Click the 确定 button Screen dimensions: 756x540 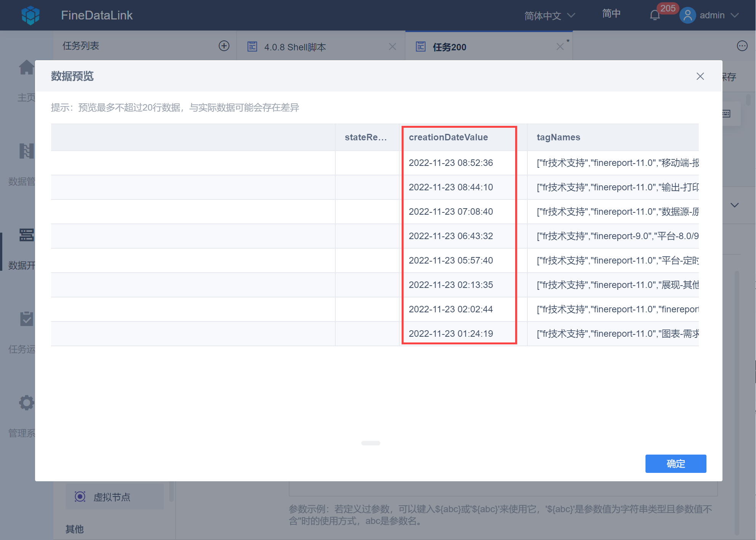click(x=675, y=464)
